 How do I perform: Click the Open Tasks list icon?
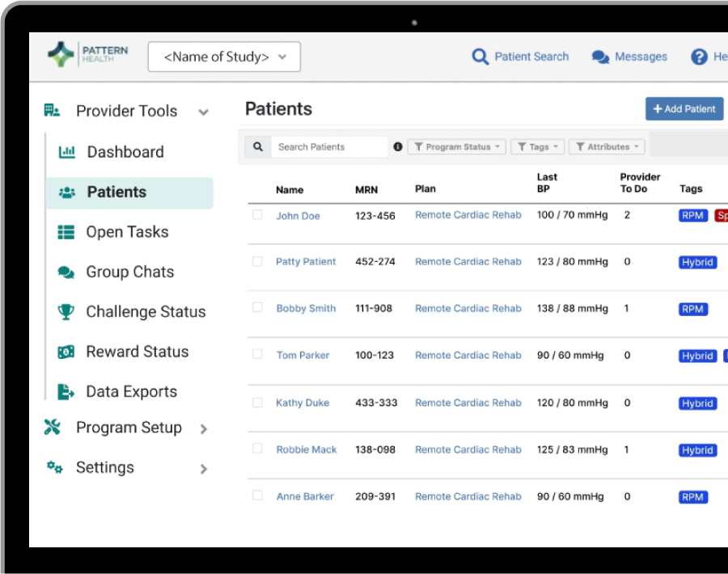pyautogui.click(x=66, y=232)
